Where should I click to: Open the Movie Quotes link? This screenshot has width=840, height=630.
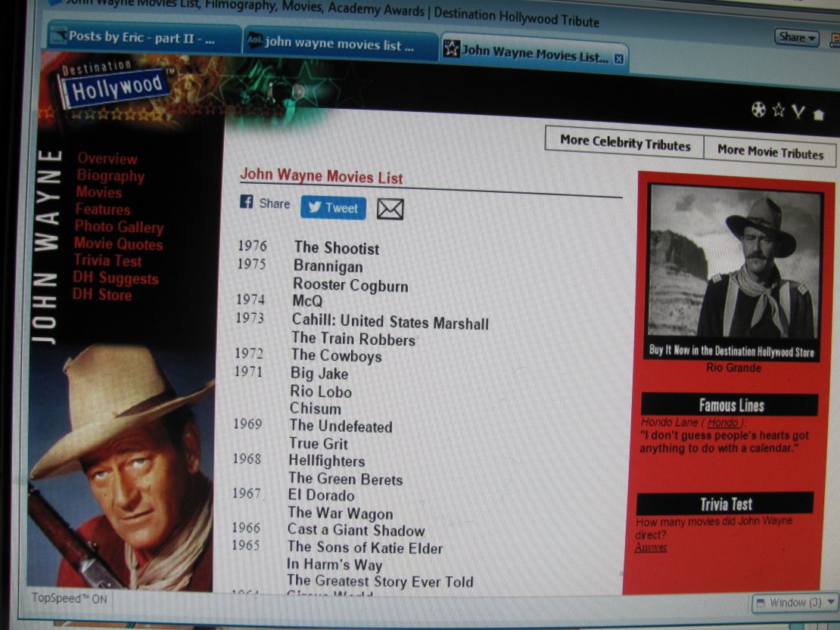coord(118,244)
